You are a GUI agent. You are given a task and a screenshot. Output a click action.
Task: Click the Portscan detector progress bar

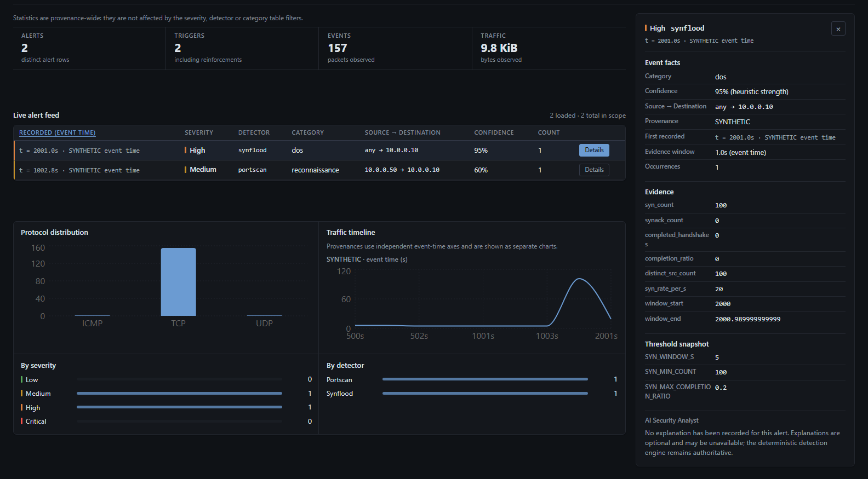point(485,379)
